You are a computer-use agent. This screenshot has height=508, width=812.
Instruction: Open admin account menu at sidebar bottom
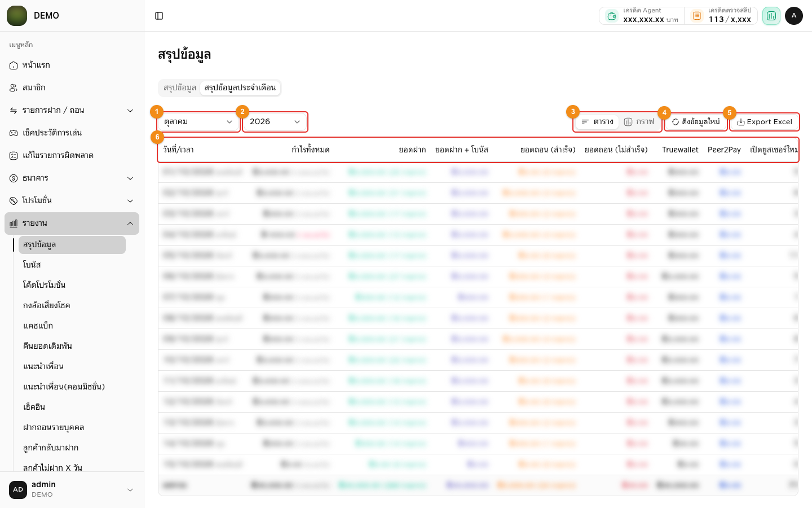coord(72,489)
